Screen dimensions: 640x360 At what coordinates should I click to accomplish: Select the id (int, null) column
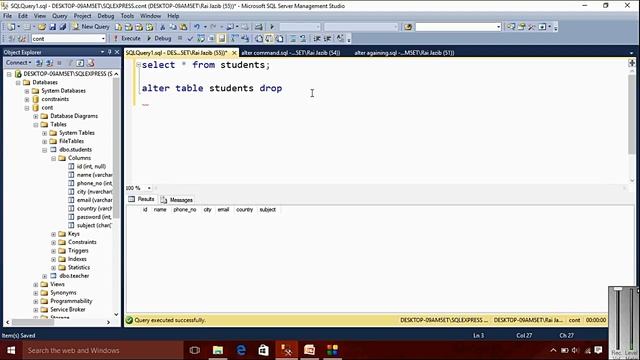91,167
